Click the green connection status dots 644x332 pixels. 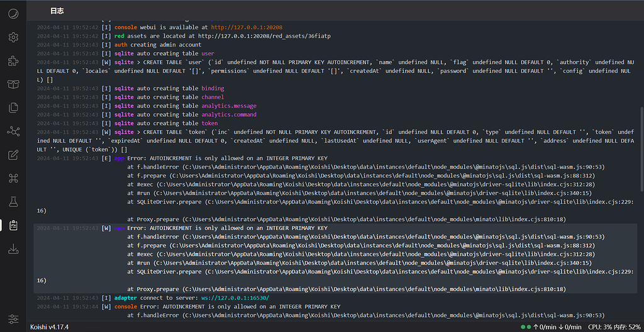(526, 327)
